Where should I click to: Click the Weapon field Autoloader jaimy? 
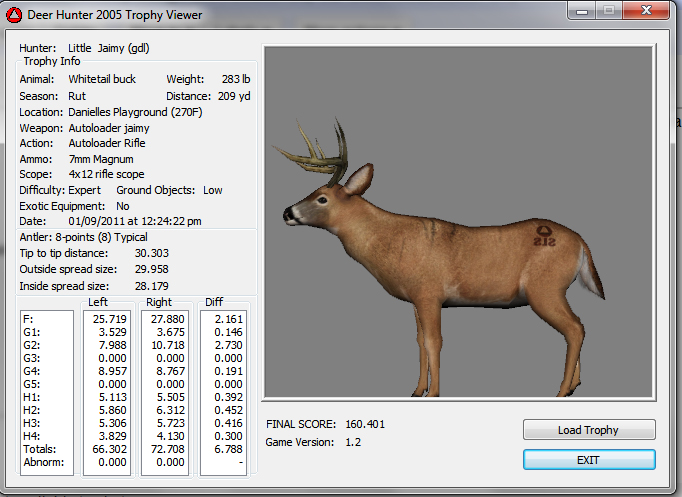(108, 128)
